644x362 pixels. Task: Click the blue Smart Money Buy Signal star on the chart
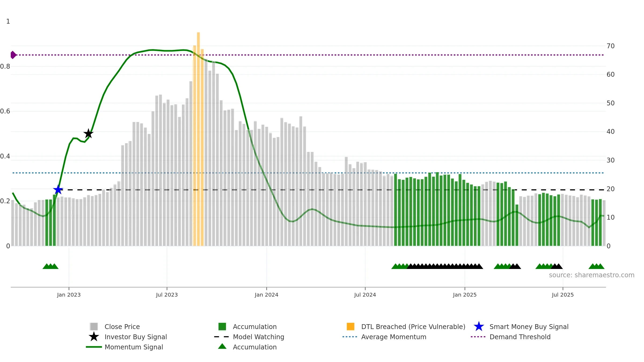(58, 190)
